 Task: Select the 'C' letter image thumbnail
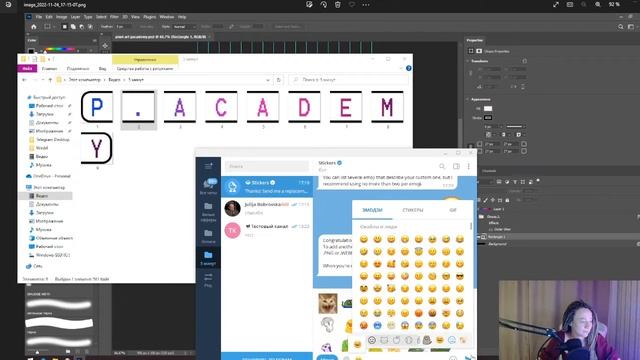click(221, 107)
